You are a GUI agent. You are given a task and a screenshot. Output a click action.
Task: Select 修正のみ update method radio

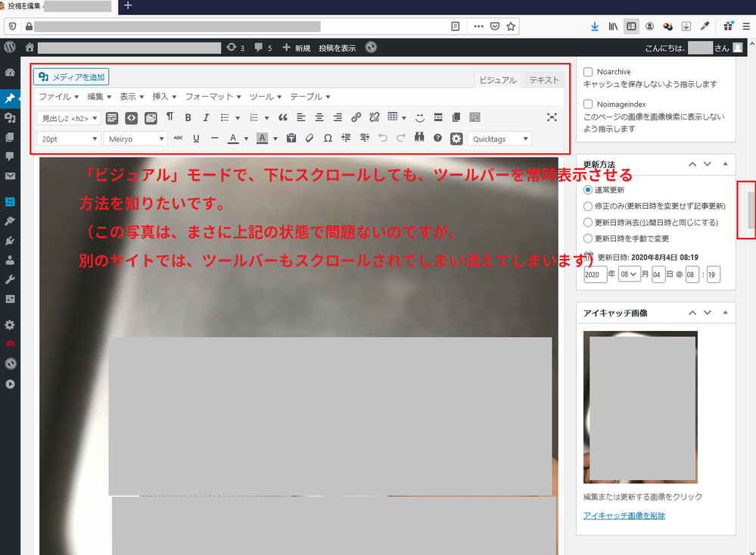(588, 206)
